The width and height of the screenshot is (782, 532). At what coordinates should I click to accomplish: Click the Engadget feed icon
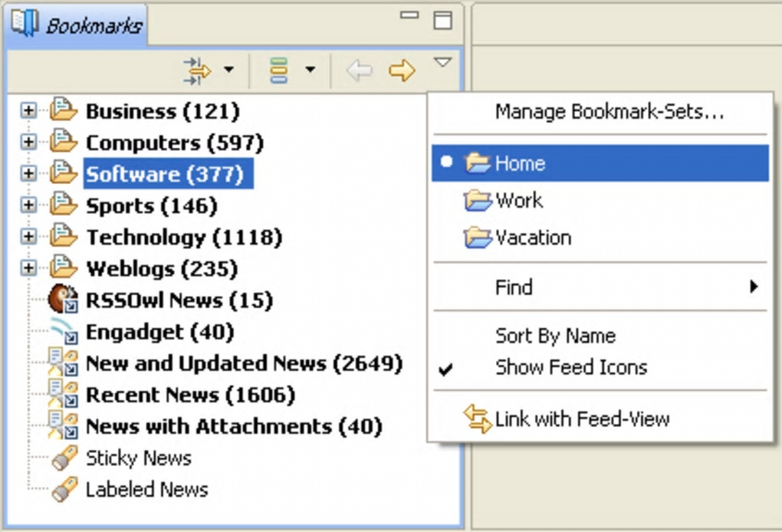(64, 331)
